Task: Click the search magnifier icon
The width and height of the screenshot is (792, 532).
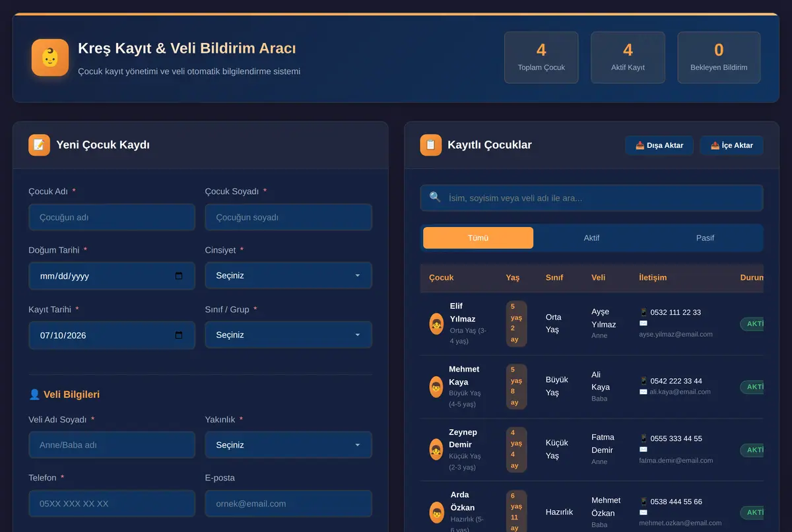Action: (435, 197)
